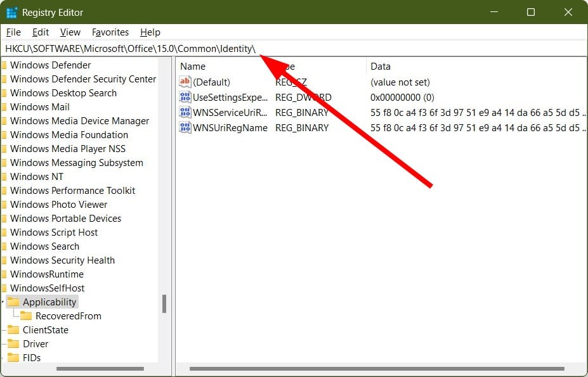Screen dimensions: 588x377
Task: Click the Applicability folder icon
Action: click(x=13, y=302)
